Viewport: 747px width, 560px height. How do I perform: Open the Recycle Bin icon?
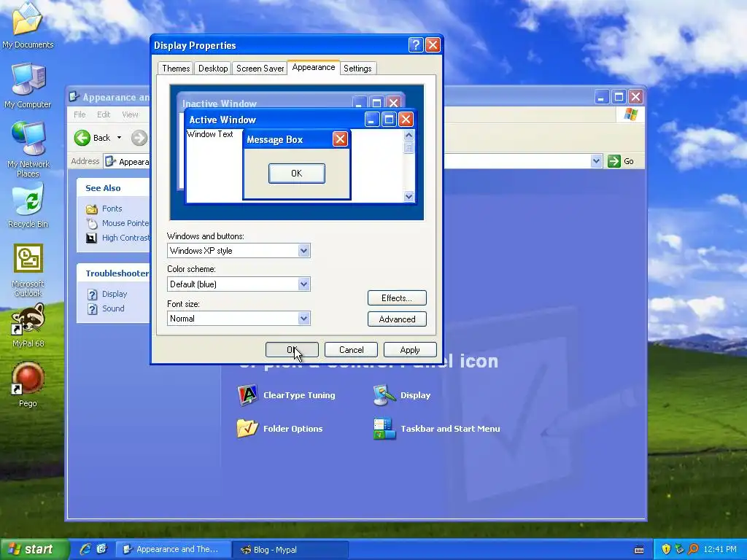(28, 206)
